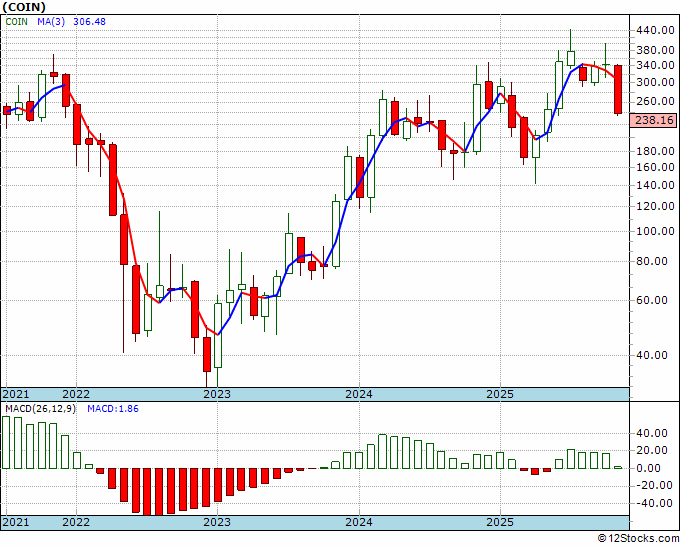Click the 340.00 price axis label

[655, 65]
